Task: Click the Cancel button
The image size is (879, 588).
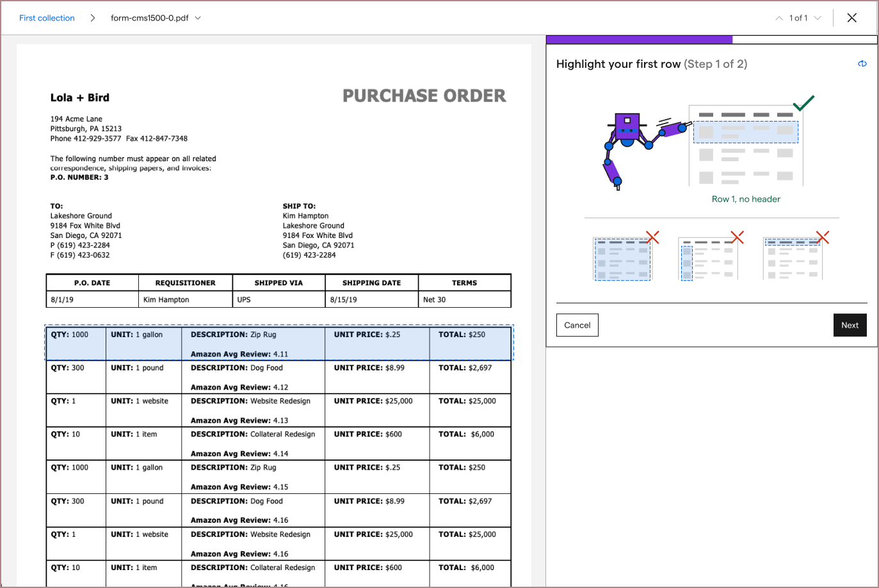Action: click(577, 325)
